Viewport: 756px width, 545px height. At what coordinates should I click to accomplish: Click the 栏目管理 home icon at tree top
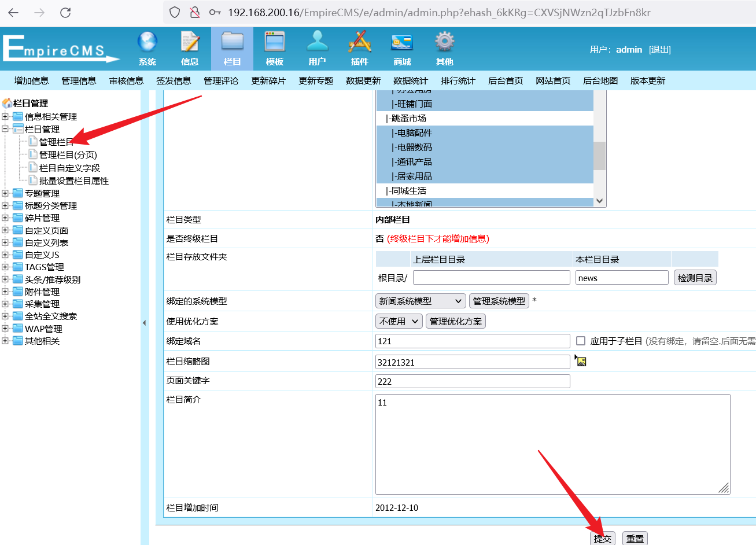click(7, 103)
